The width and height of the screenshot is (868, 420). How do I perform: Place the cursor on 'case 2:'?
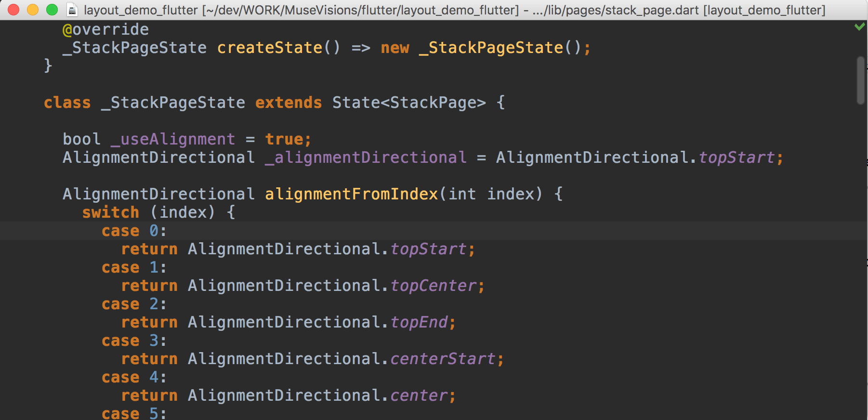134,304
